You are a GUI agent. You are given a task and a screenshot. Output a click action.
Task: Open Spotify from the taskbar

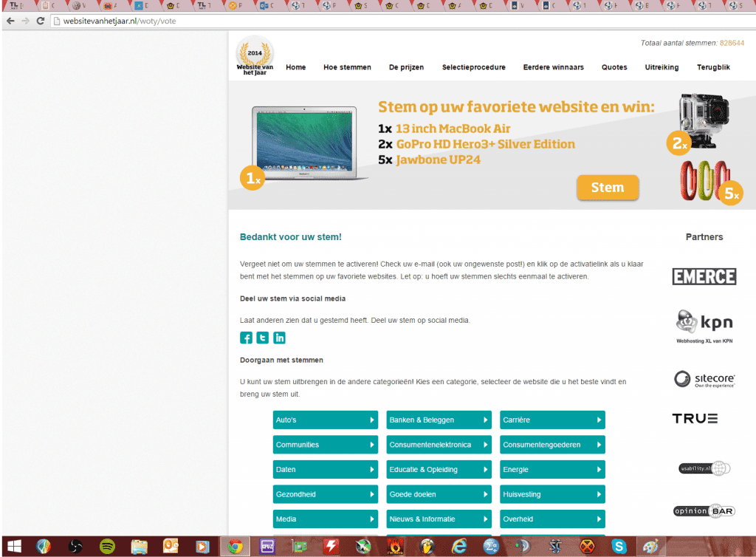107,547
